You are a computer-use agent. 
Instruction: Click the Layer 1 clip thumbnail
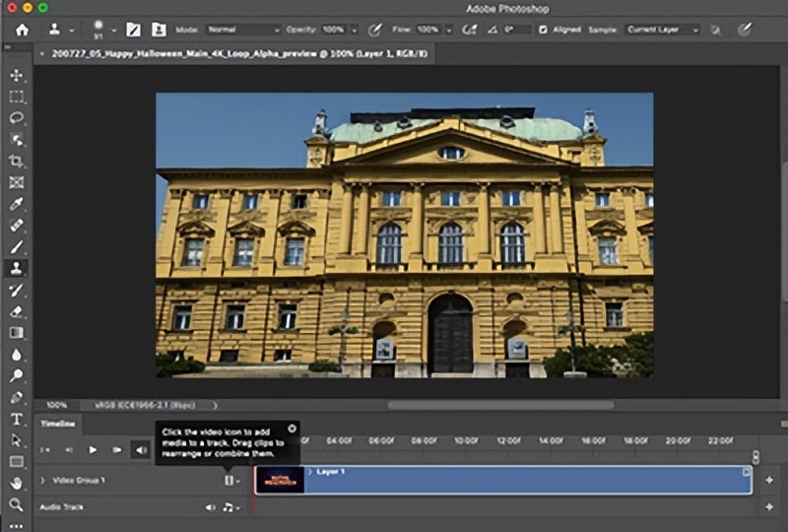280,481
